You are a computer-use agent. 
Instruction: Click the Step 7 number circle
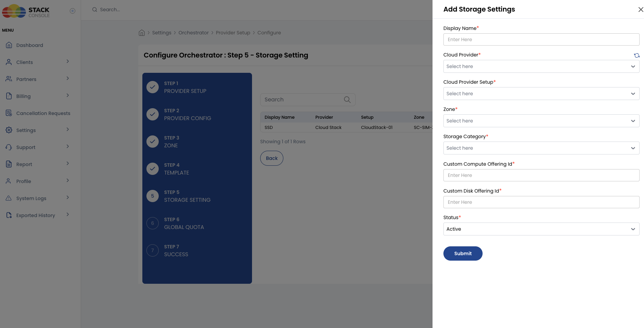click(153, 250)
